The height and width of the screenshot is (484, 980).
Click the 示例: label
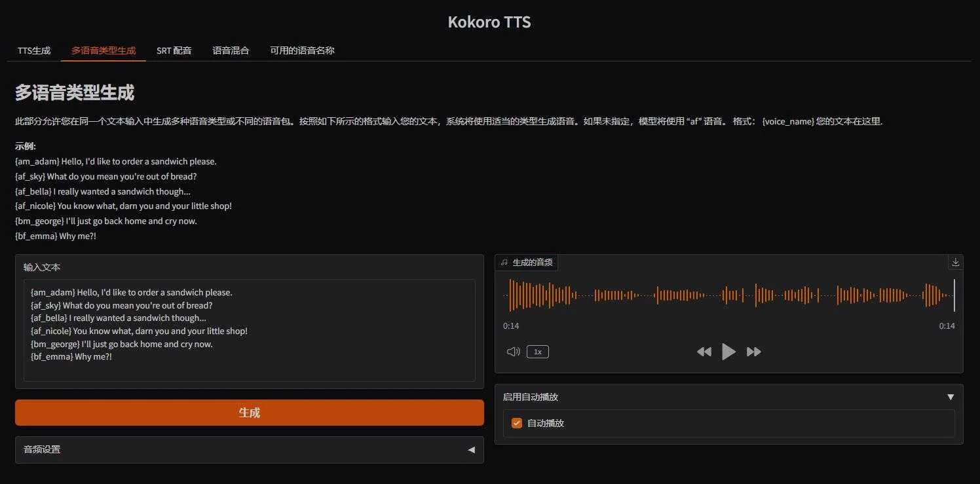[26, 146]
